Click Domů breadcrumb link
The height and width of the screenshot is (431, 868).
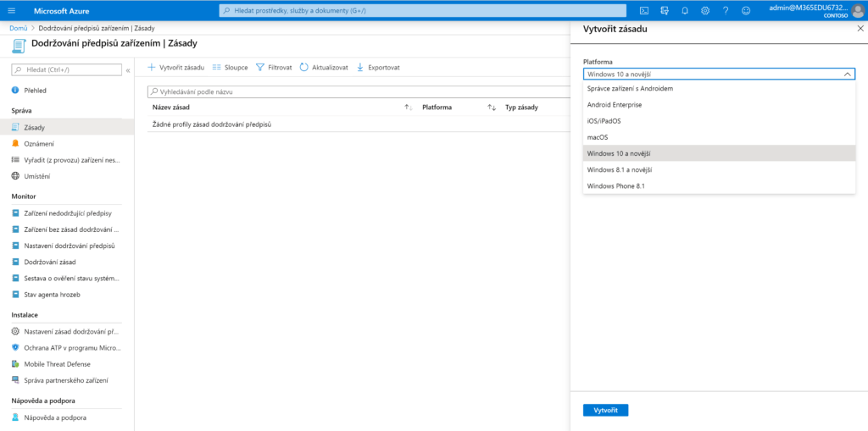(18, 29)
